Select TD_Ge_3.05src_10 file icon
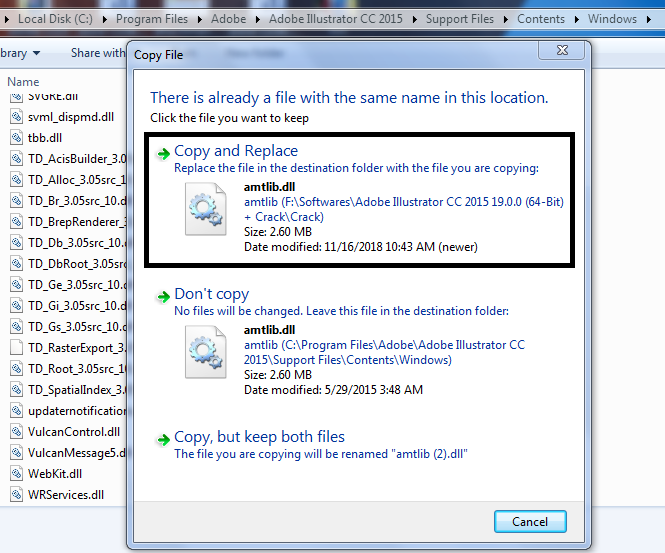 pos(16,285)
